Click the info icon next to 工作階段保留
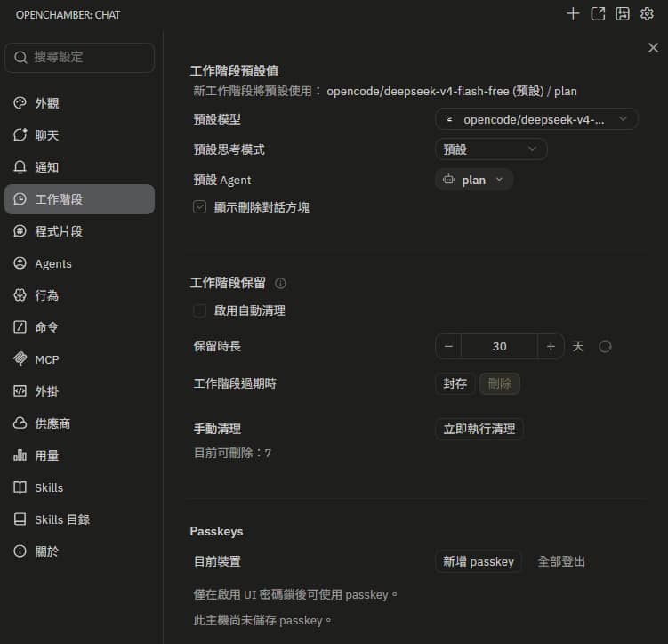The height and width of the screenshot is (644, 668). [280, 283]
